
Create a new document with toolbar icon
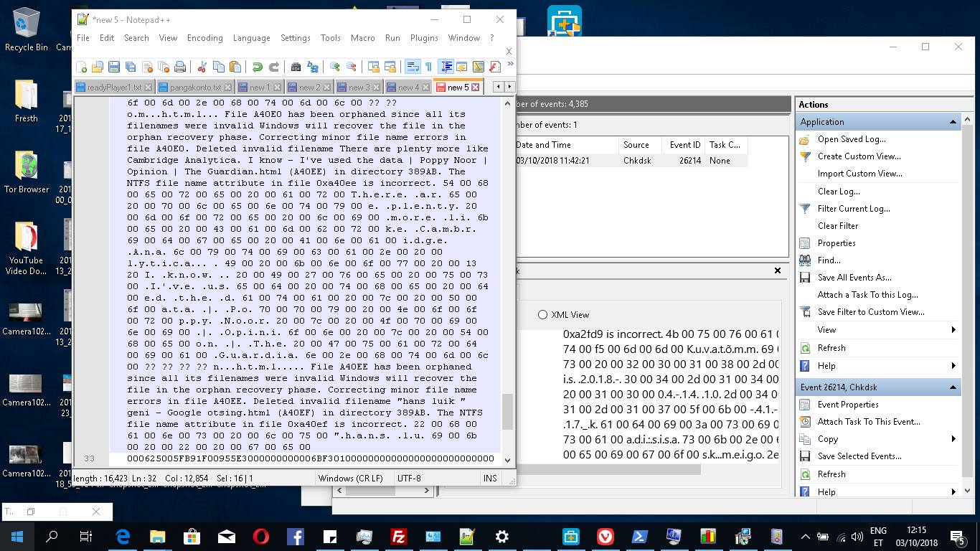point(81,67)
